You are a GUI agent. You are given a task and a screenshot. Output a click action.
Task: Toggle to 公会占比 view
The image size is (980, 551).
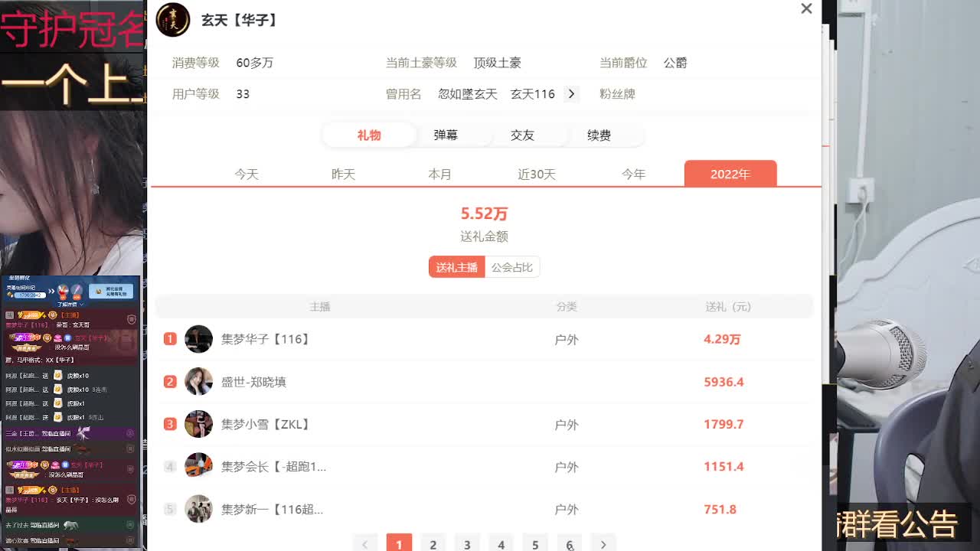click(x=512, y=267)
